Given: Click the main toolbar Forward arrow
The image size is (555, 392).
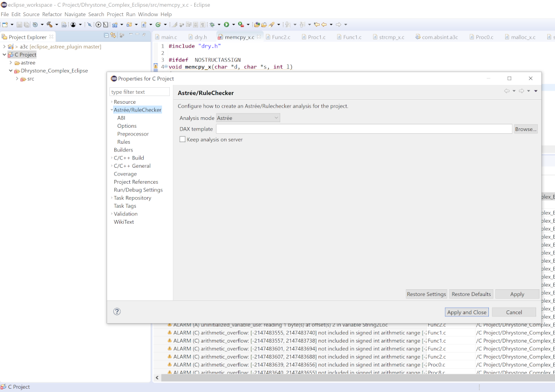Looking at the screenshot, I should click(339, 24).
